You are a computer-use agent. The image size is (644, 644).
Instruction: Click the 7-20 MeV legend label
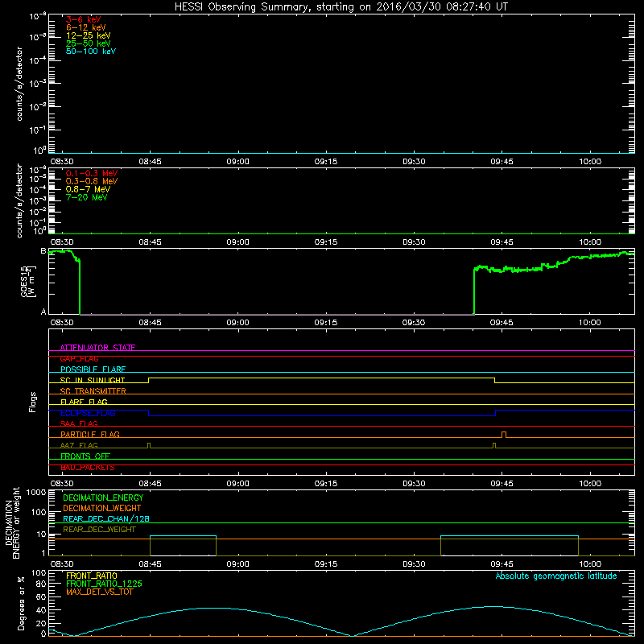coord(87,197)
